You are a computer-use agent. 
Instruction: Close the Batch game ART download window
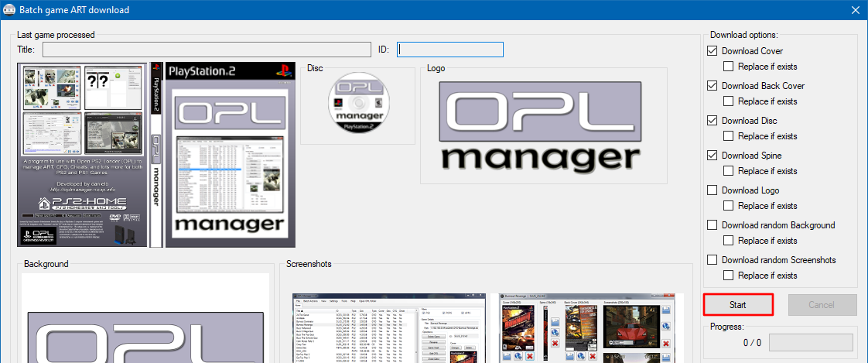[855, 10]
